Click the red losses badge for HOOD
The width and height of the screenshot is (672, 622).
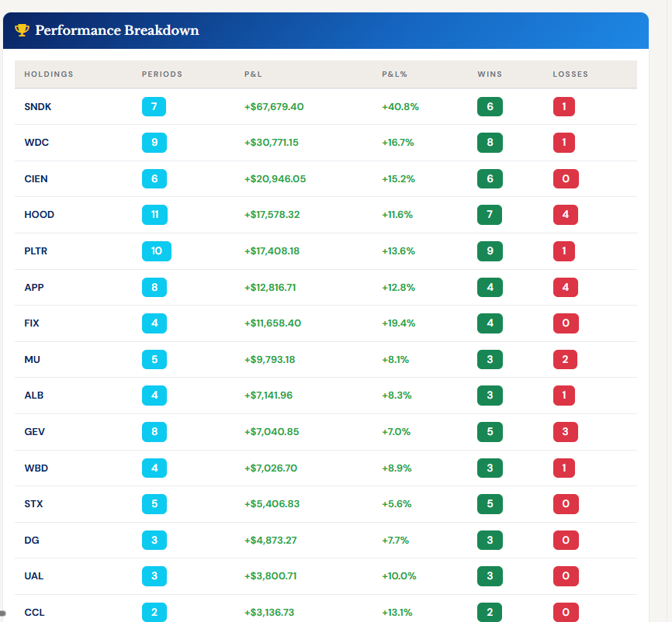566,215
